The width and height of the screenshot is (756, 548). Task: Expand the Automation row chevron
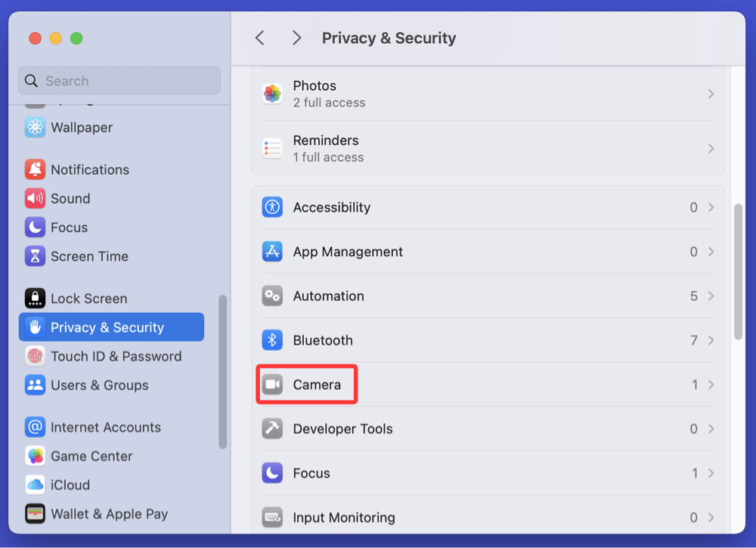711,296
